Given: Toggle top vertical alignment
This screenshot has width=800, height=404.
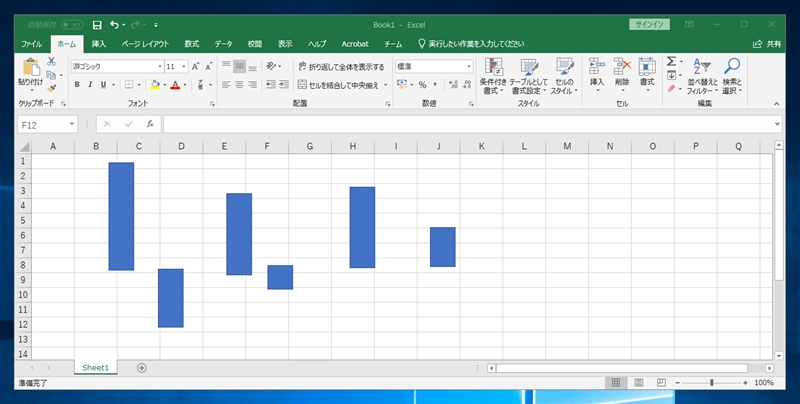Looking at the screenshot, I should [227, 66].
